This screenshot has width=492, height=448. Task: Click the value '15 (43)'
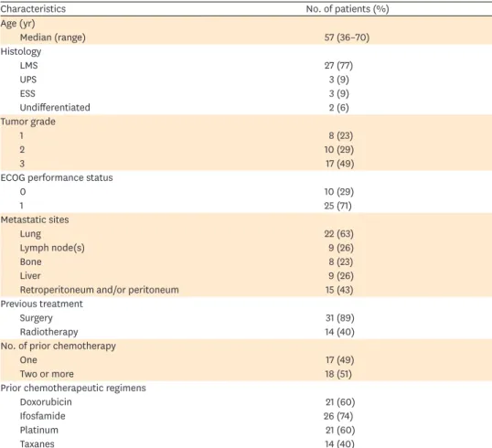339,290
